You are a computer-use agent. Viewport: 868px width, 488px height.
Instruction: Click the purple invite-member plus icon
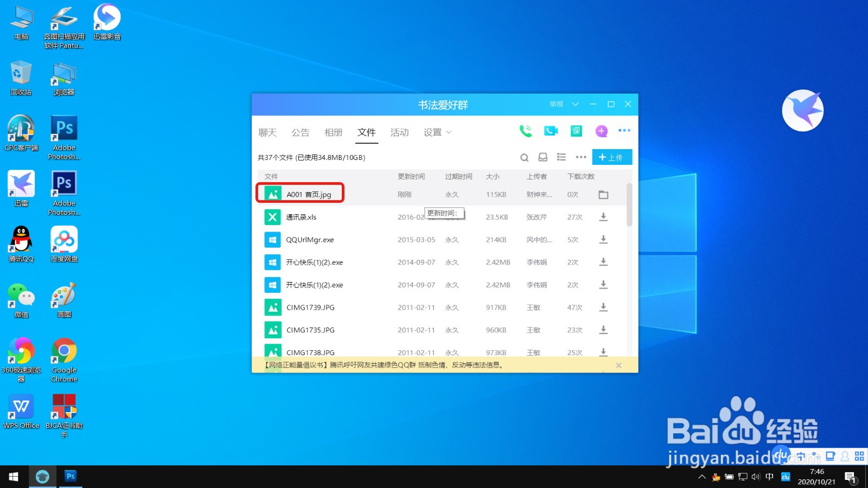point(601,131)
